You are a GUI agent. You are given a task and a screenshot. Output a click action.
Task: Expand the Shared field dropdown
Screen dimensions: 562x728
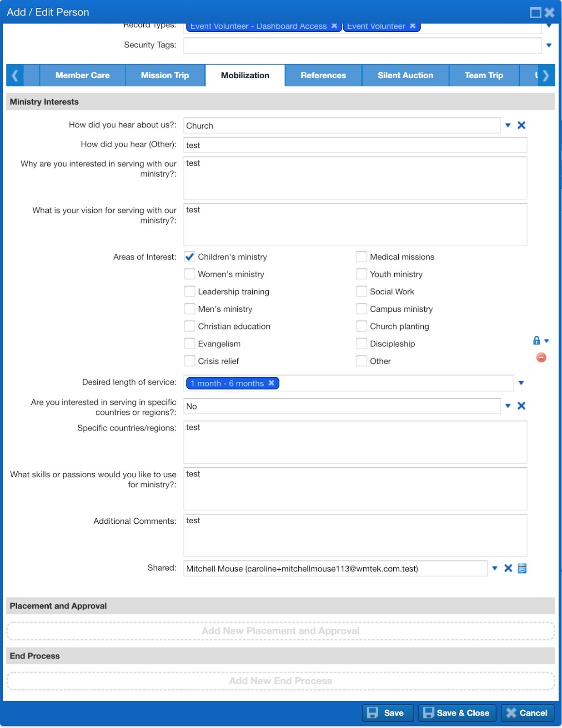point(495,568)
